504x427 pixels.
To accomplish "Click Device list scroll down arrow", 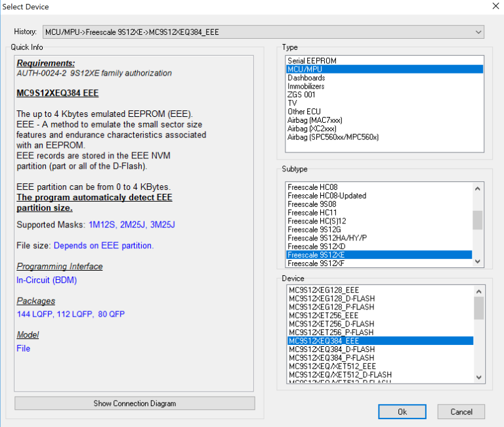I will tap(479, 377).
